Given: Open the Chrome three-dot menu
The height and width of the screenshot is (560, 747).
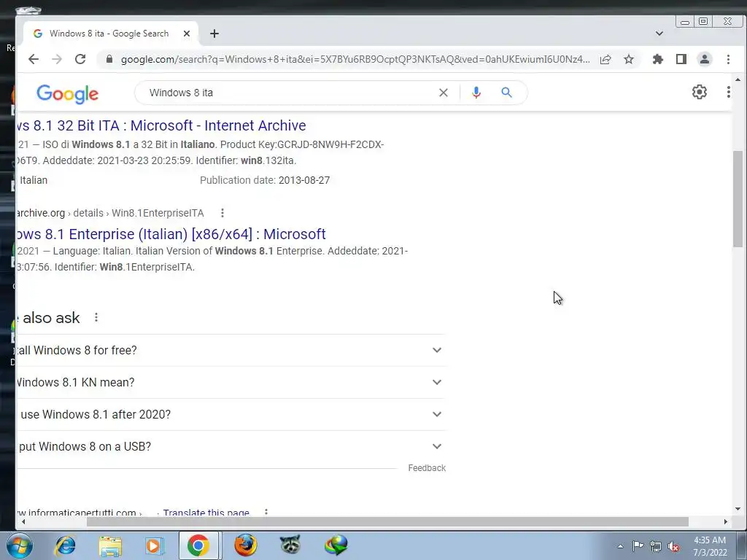Looking at the screenshot, I should 728,59.
